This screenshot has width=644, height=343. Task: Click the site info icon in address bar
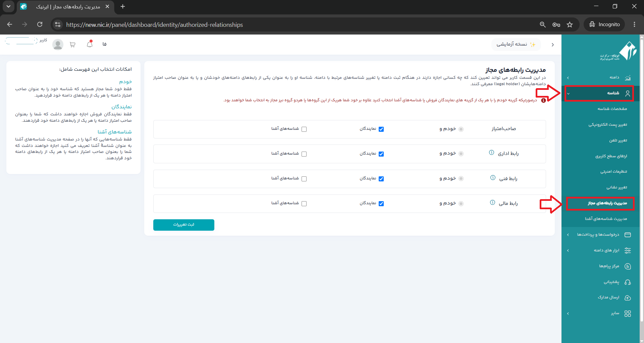58,24
